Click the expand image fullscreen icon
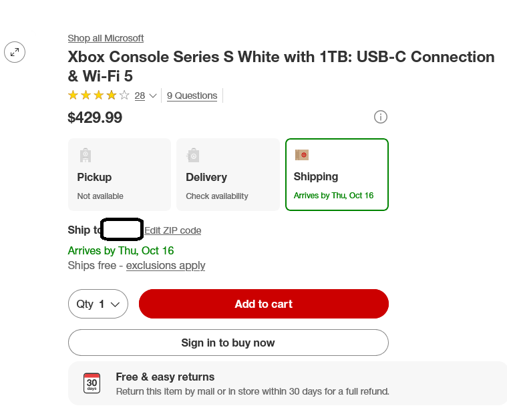This screenshot has height=420, width=507. coord(15,52)
